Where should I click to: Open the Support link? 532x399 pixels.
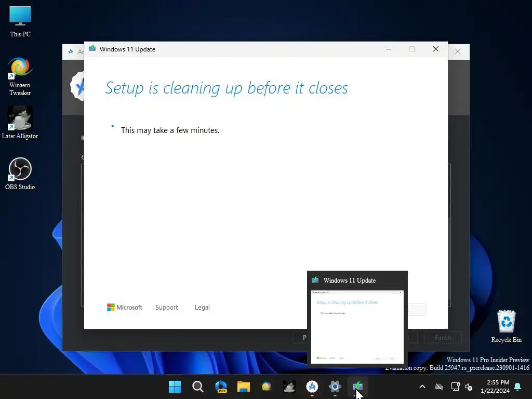(167, 308)
